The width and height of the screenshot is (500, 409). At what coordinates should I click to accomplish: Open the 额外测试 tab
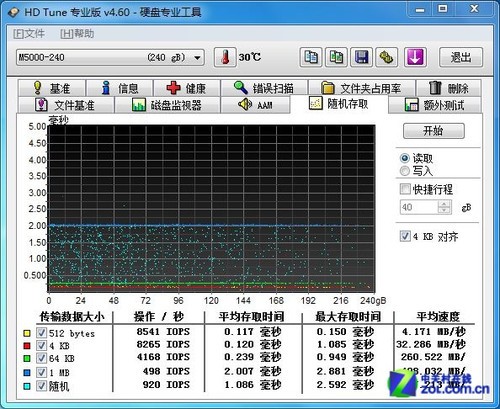click(435, 105)
